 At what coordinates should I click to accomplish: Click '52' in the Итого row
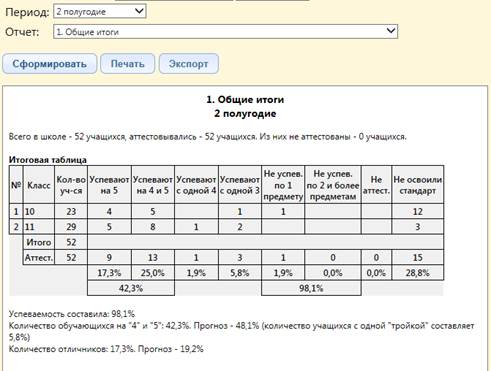pyautogui.click(x=71, y=242)
